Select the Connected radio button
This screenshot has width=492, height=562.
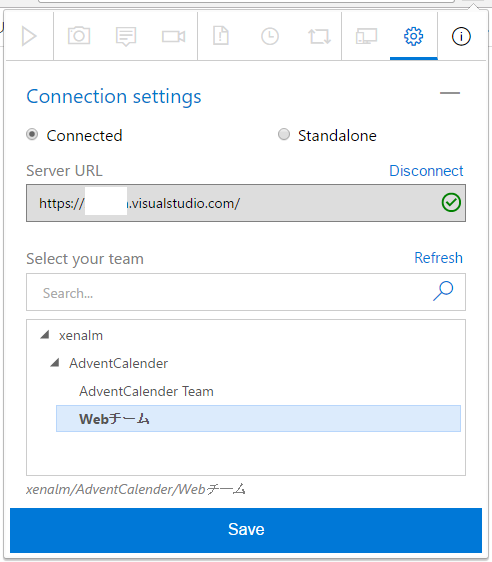point(32,135)
